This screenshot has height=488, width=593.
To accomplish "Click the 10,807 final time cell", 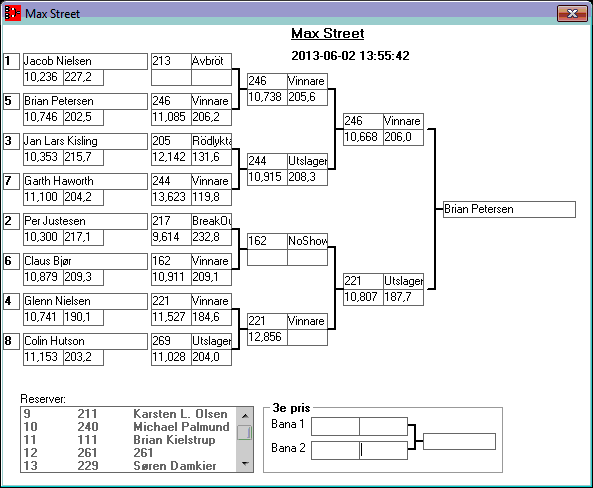I will pyautogui.click(x=363, y=297).
